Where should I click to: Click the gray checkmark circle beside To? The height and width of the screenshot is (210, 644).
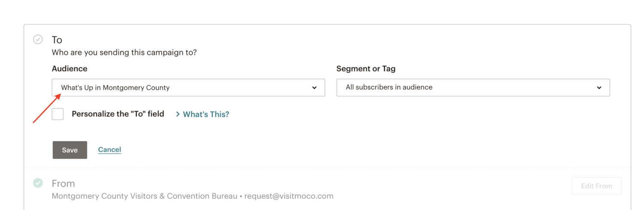[38, 39]
